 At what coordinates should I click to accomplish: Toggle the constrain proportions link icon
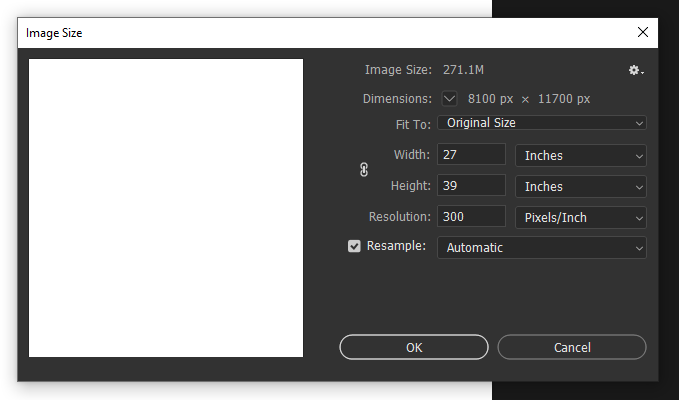point(364,170)
